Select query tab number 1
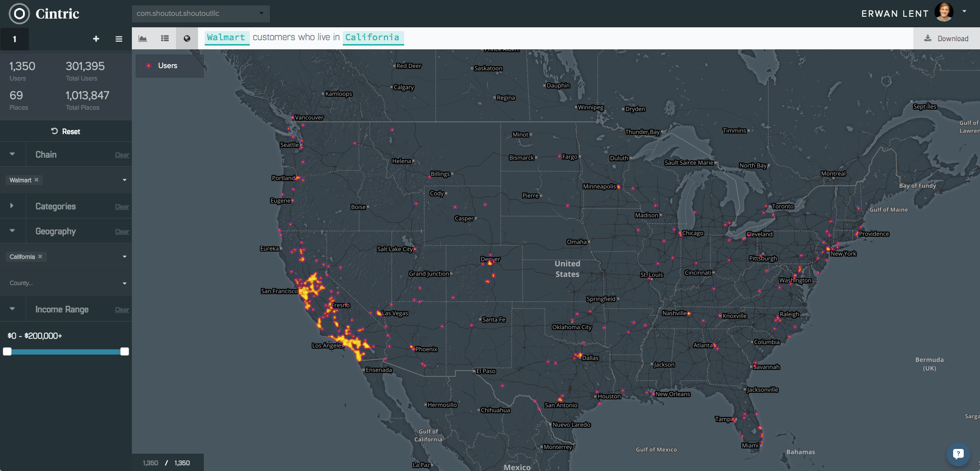Viewport: 980px width, 471px height. coord(14,39)
